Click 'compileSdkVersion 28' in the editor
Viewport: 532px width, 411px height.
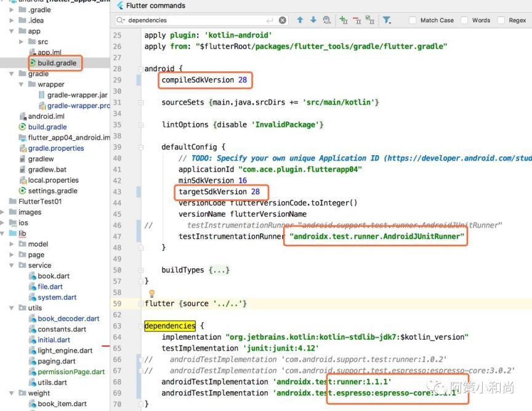pyautogui.click(x=204, y=80)
